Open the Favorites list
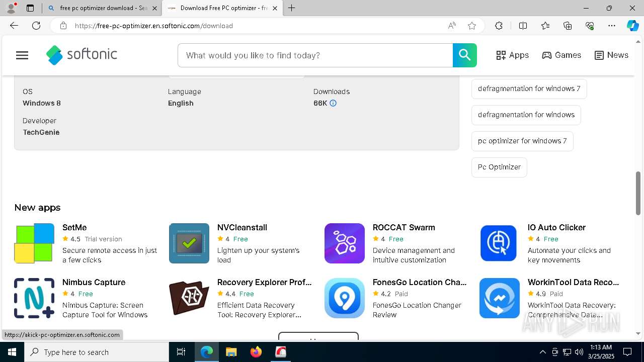644x362 pixels. [x=545, y=26]
